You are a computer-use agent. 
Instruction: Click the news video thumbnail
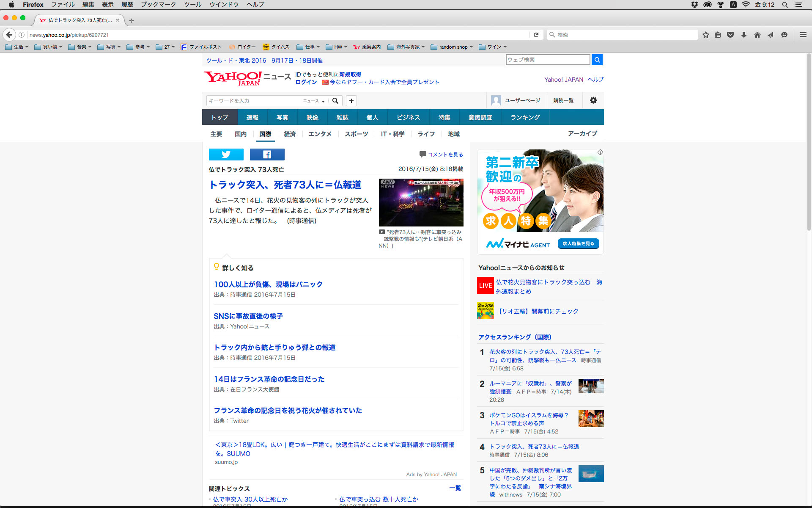point(421,202)
